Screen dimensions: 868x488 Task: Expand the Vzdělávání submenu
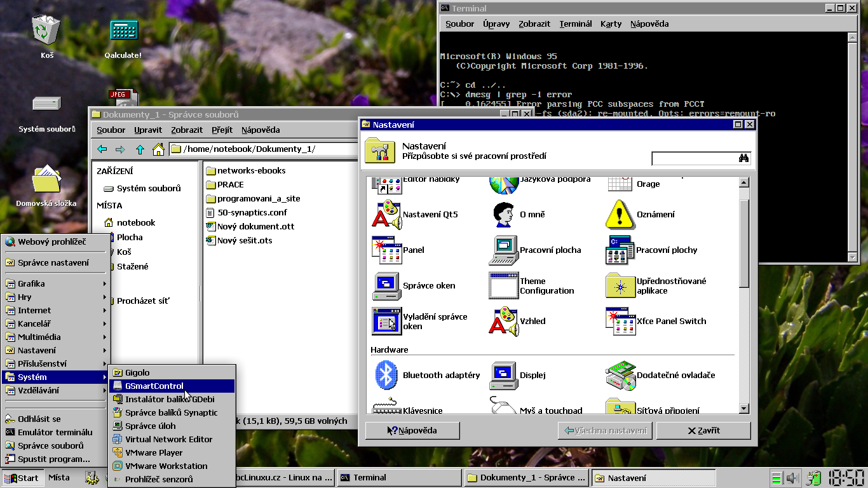coord(55,390)
